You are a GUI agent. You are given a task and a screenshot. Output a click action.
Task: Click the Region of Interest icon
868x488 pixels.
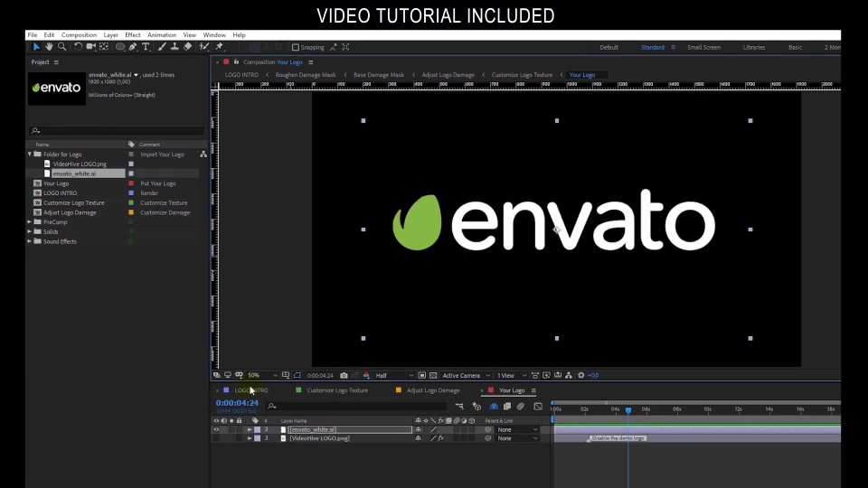pyautogui.click(x=422, y=375)
